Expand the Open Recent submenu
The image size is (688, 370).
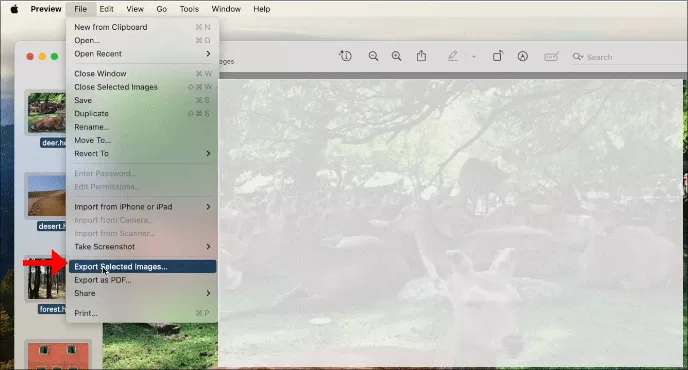tap(142, 54)
